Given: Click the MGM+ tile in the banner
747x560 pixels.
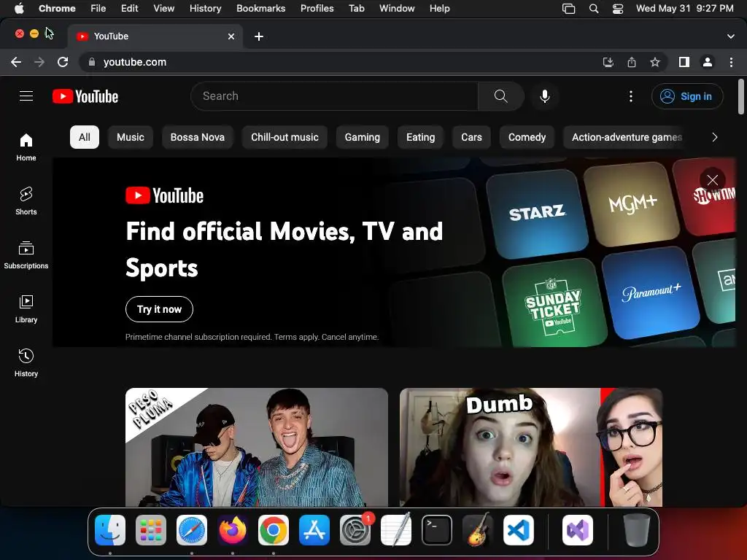Looking at the screenshot, I should (x=632, y=204).
